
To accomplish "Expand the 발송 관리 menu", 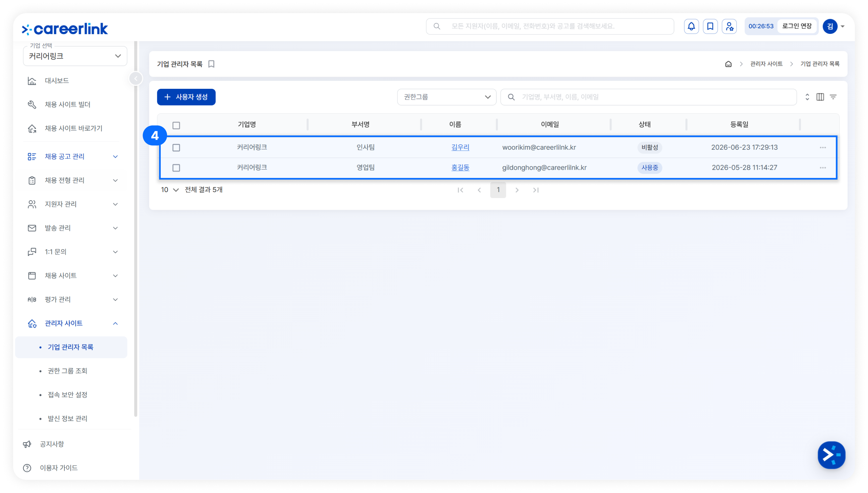I will [73, 228].
